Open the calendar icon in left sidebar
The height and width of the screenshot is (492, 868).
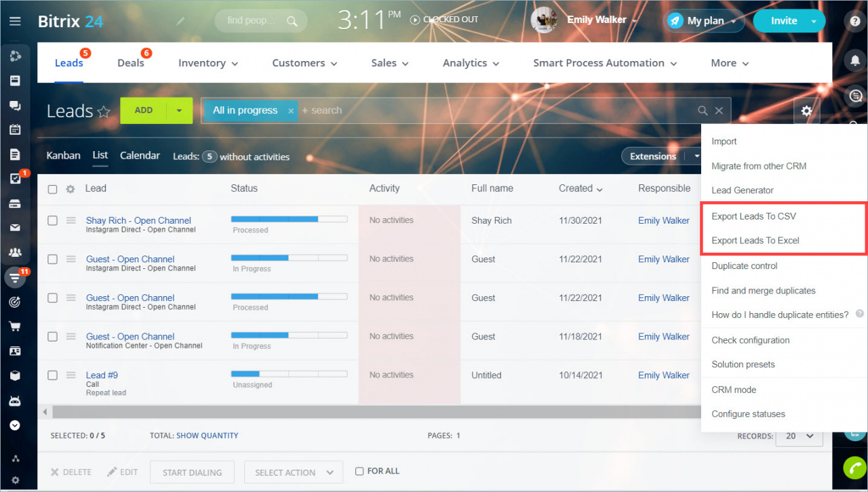click(x=15, y=129)
